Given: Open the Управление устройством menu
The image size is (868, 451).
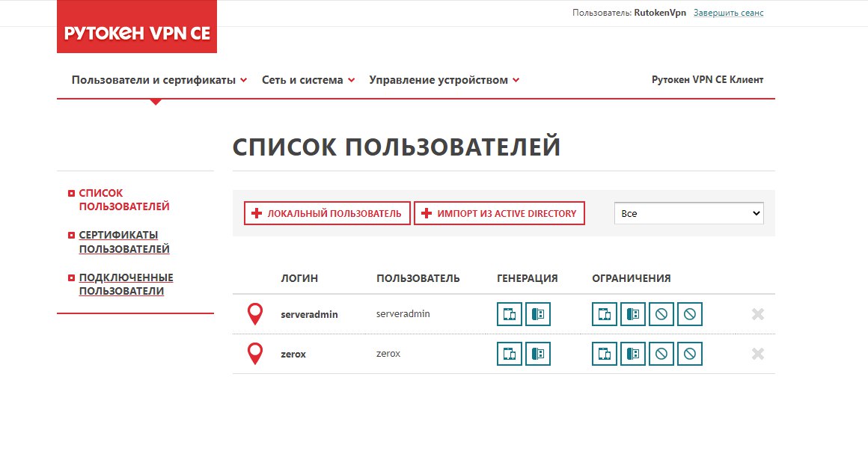Looking at the screenshot, I should coord(444,80).
